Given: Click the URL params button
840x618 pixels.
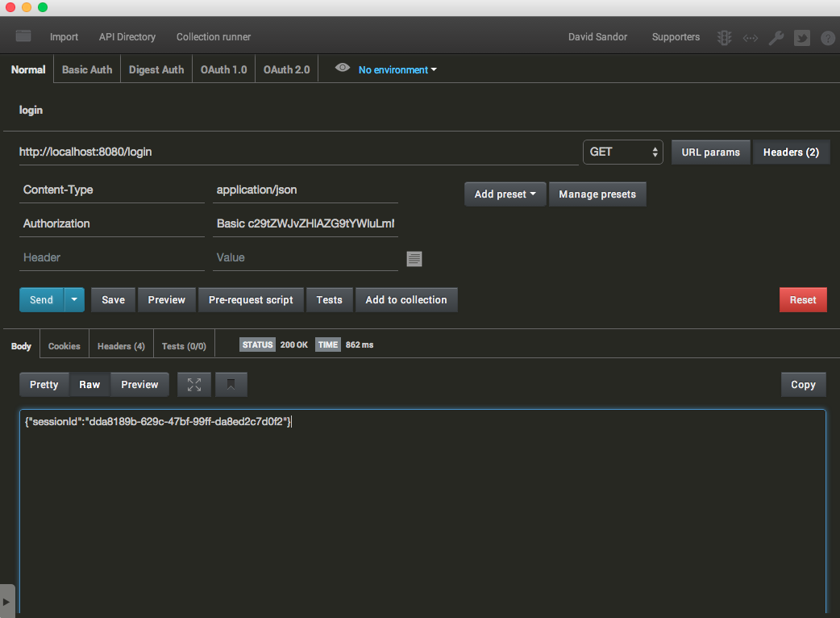Looking at the screenshot, I should coord(710,152).
